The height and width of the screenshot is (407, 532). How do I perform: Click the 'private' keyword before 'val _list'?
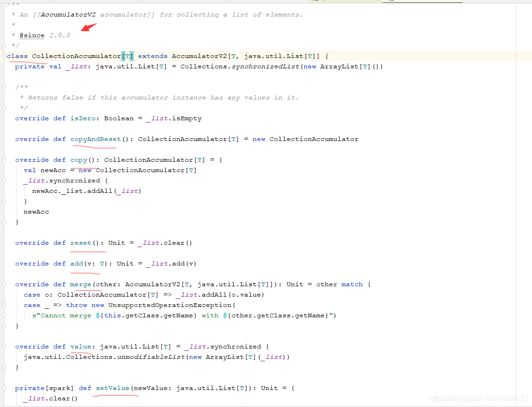pyautogui.click(x=30, y=66)
